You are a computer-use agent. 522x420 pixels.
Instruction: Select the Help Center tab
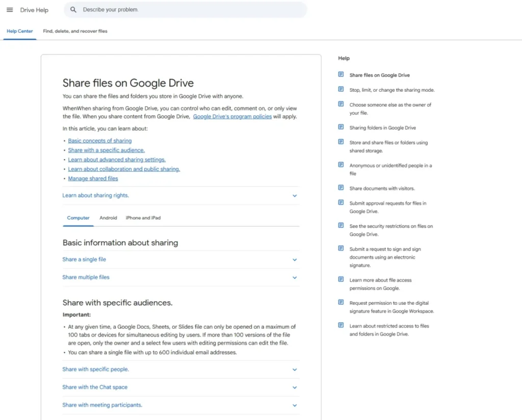click(20, 31)
